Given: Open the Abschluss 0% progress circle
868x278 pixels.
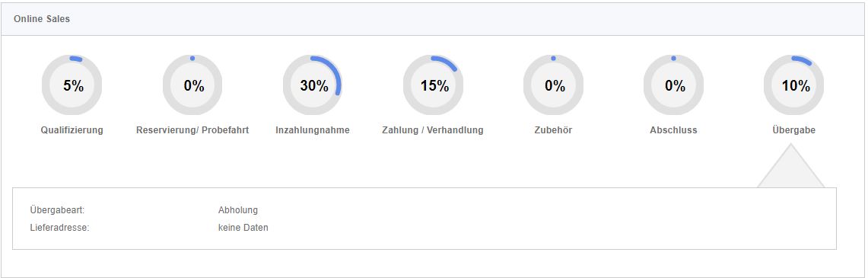Looking at the screenshot, I should tap(673, 85).
